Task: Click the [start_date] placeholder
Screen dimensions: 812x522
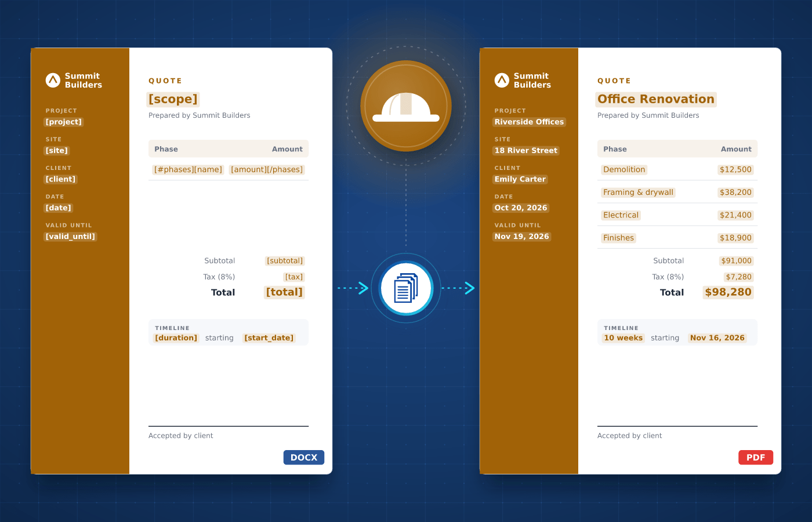Action: click(x=269, y=338)
